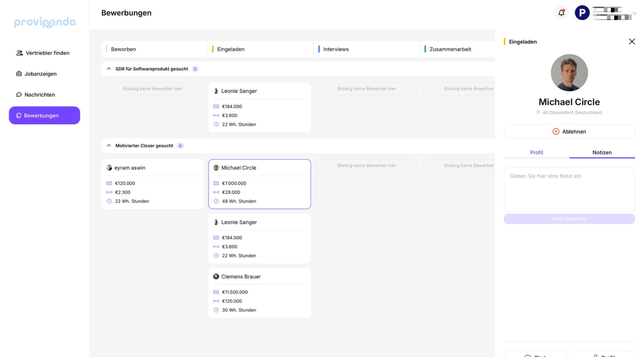The height and width of the screenshot is (357, 644).
Task: Click the red Ablehnen reject icon
Action: point(556,132)
